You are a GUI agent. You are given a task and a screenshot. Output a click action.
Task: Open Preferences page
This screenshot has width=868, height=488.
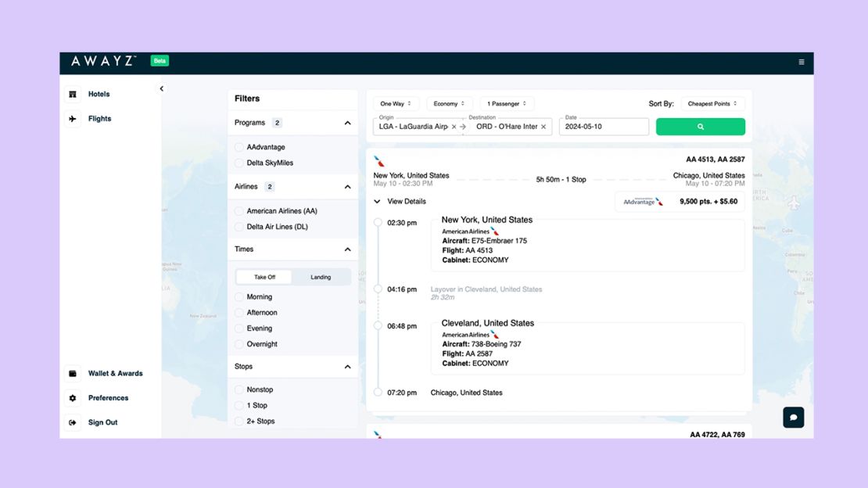coord(108,398)
